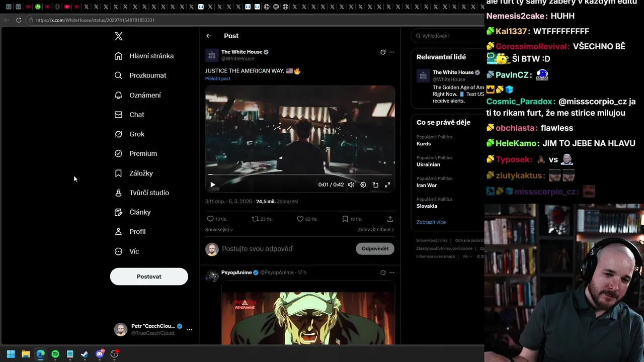The height and width of the screenshot is (362, 644).
Task: Open Články articles
Action: pos(132,212)
